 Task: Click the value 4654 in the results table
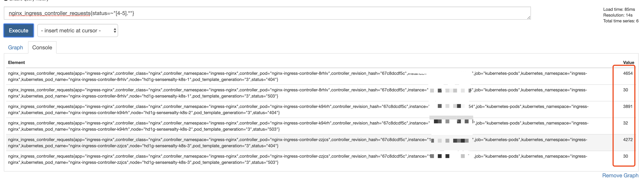point(628,73)
